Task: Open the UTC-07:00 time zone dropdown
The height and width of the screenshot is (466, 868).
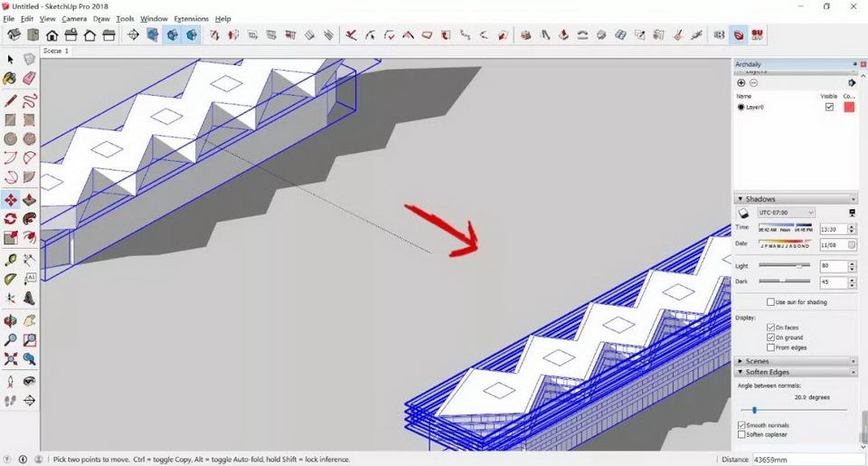Action: click(x=785, y=213)
